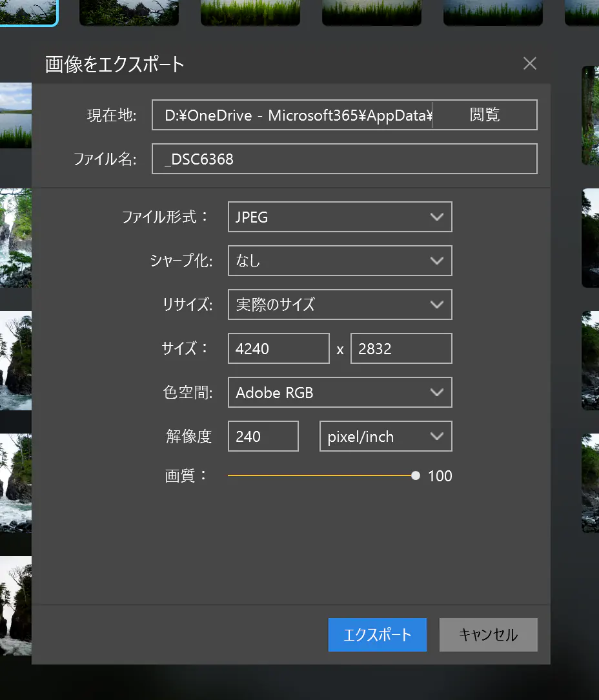Screen dimensions: 599x700
Task: Click the width field showing 4240
Action: click(279, 348)
